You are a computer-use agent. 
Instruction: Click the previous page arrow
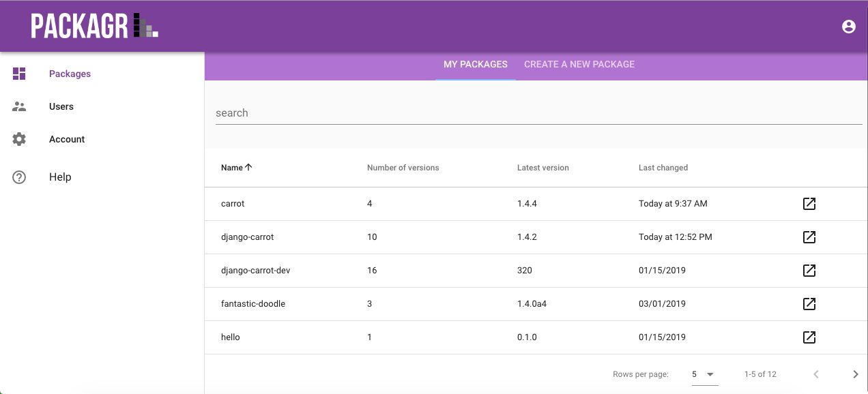815,374
